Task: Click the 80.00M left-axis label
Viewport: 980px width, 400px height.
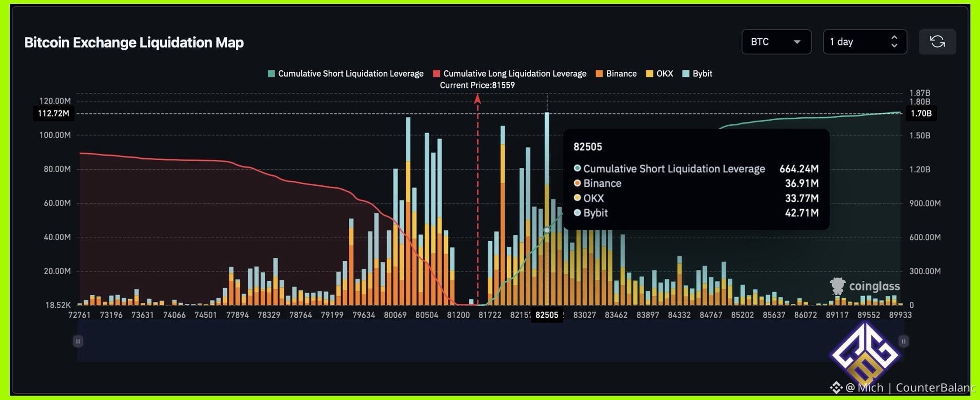Action: point(57,169)
